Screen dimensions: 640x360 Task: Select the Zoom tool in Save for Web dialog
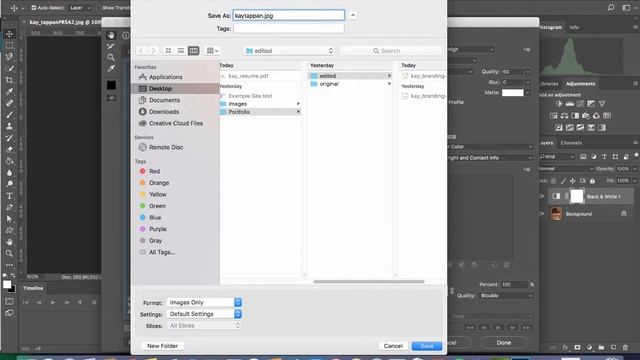111,57
